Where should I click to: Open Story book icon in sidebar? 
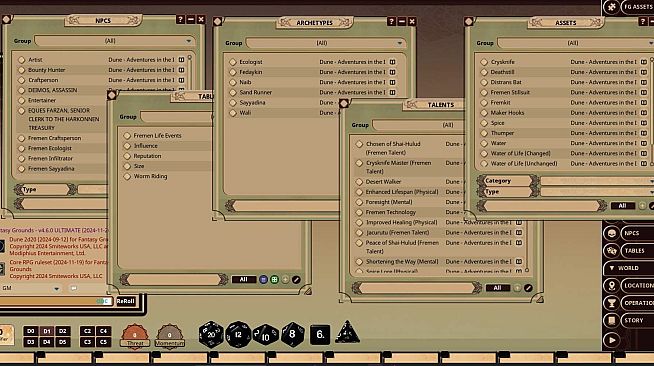tap(611, 320)
